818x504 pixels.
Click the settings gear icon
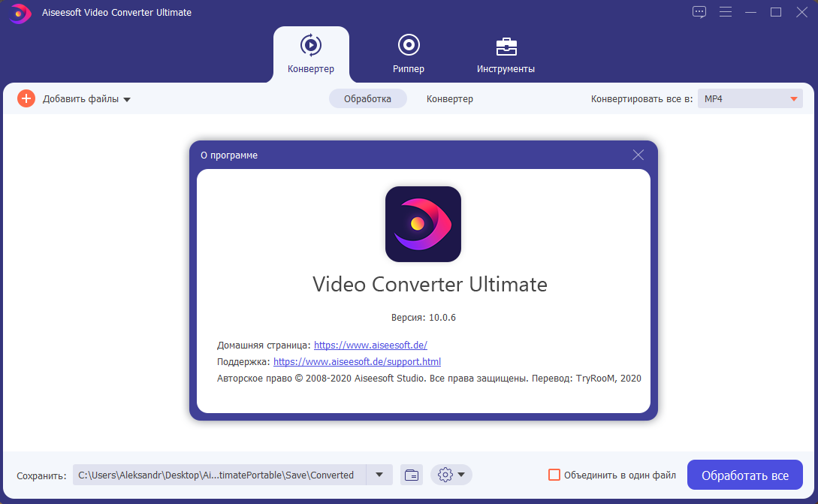[445, 475]
